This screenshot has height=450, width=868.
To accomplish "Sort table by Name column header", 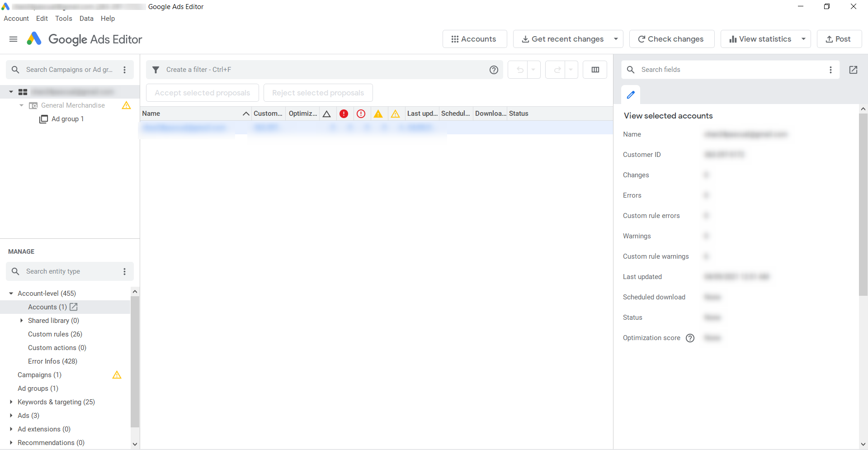I will [x=196, y=114].
